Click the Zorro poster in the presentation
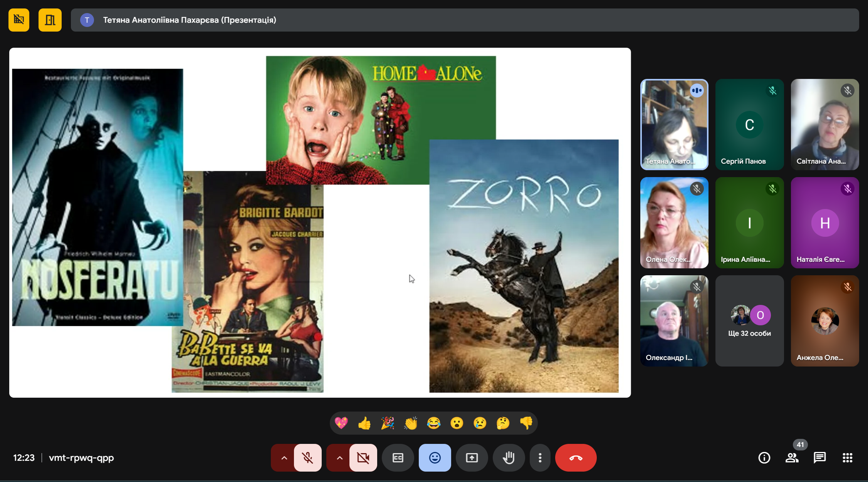868x482 pixels. click(524, 266)
